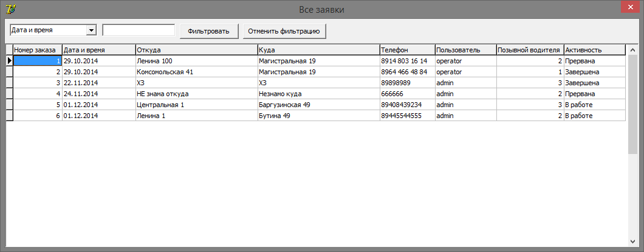This screenshot has height=252, width=644.
Task: Click the vertical scrollbar thumb
Action: tap(632, 105)
